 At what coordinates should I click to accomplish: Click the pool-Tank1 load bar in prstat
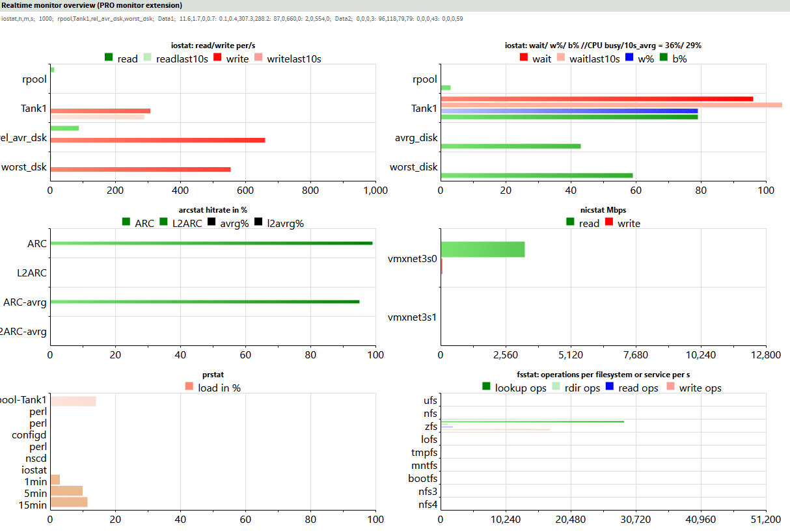coord(73,401)
